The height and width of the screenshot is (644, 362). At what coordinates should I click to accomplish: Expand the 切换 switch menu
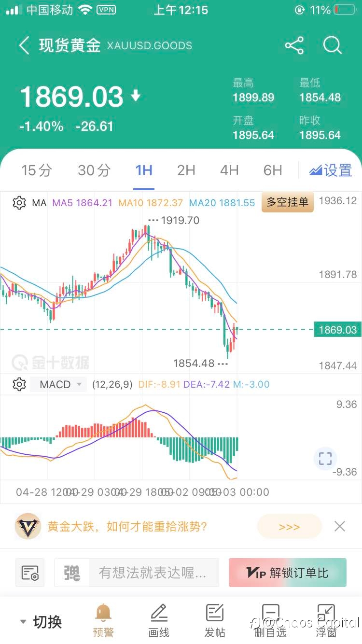tap(41, 622)
